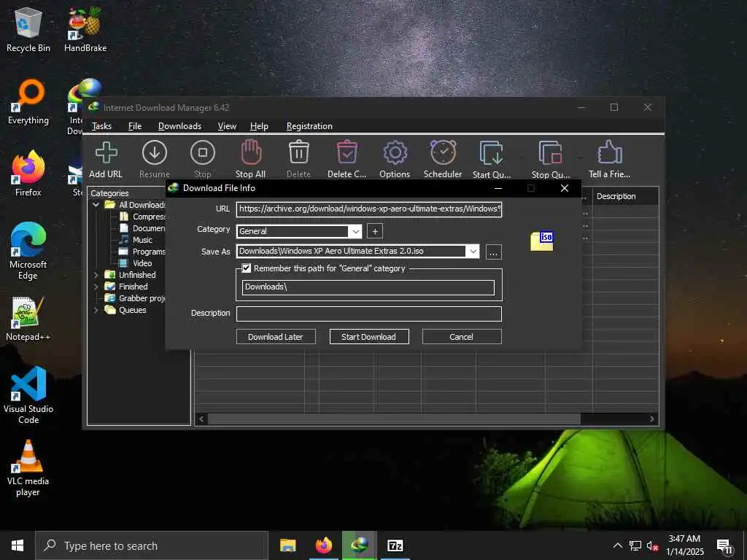Click the Download Later button
Screen dimensions: 747x560
pos(276,337)
